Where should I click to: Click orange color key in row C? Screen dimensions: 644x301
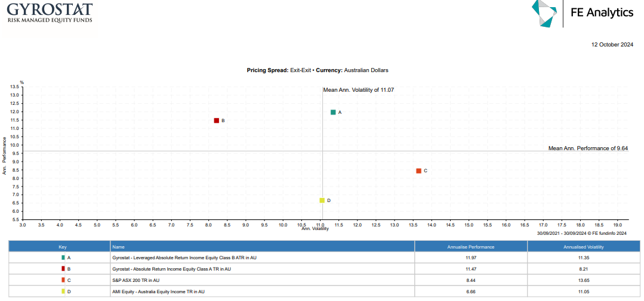[x=63, y=280]
